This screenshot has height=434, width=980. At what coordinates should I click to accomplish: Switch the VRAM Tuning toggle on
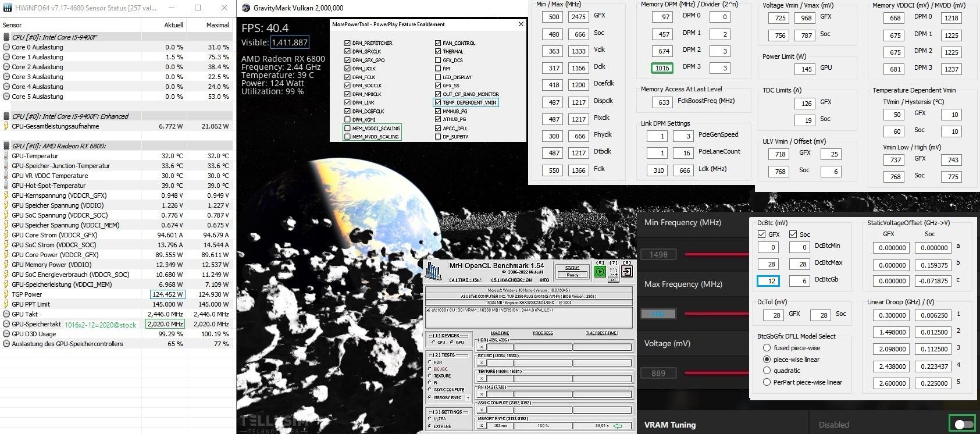pyautogui.click(x=963, y=425)
